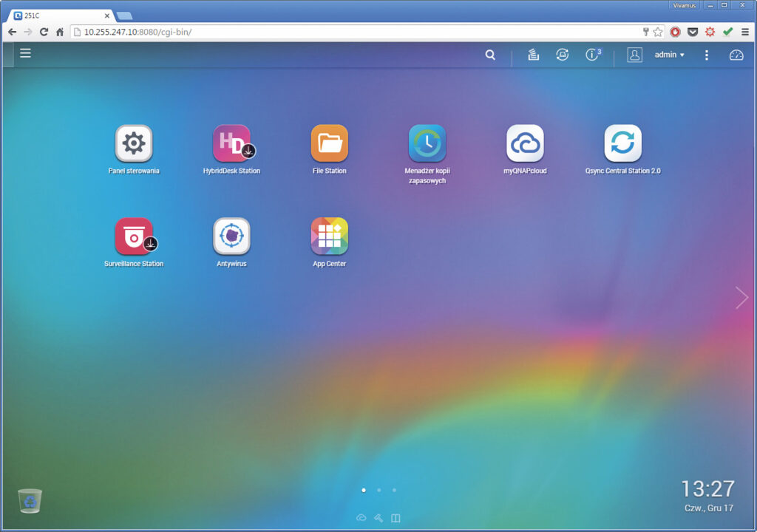The height and width of the screenshot is (532, 757).
Task: Show event notifications info icon
Action: [x=592, y=55]
